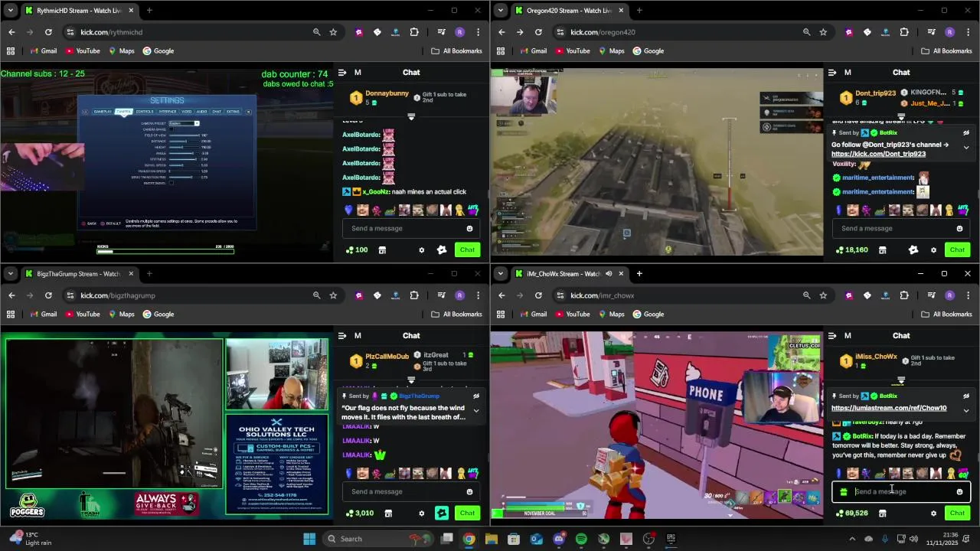The width and height of the screenshot is (980, 551).
Task: Open Windows Start menu
Action: (x=309, y=539)
